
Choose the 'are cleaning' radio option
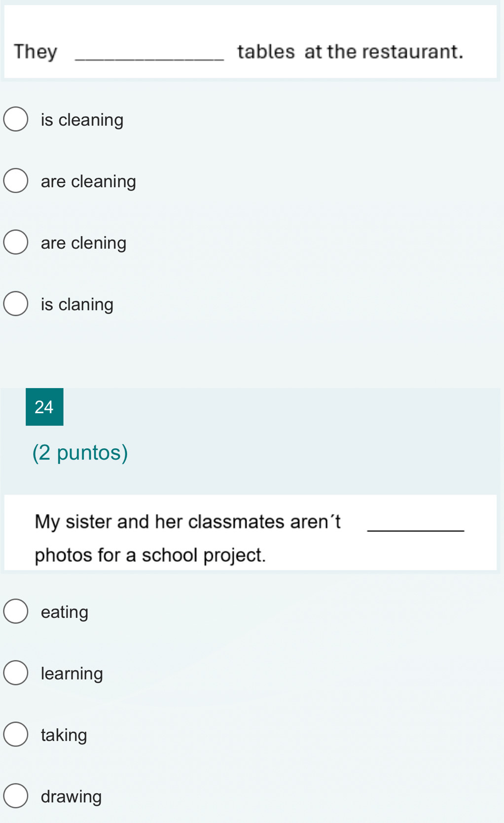(x=16, y=180)
